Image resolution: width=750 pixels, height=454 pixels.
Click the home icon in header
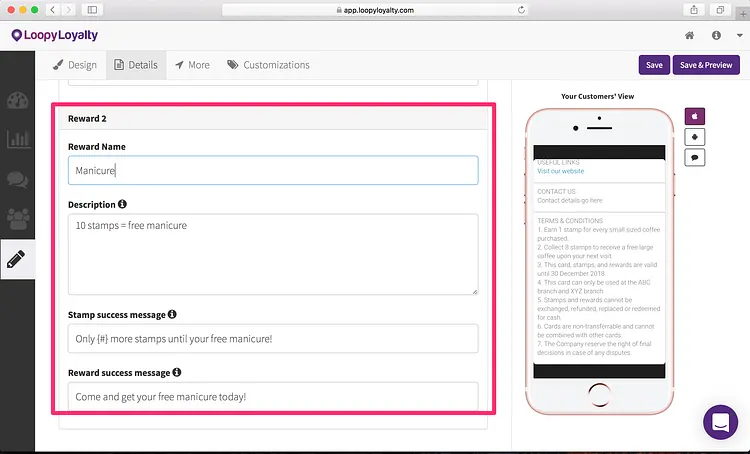pos(689,35)
